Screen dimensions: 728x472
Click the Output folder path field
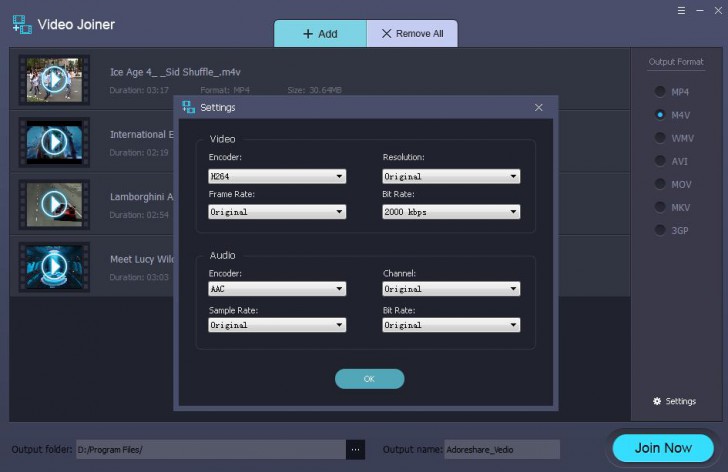(x=211, y=450)
